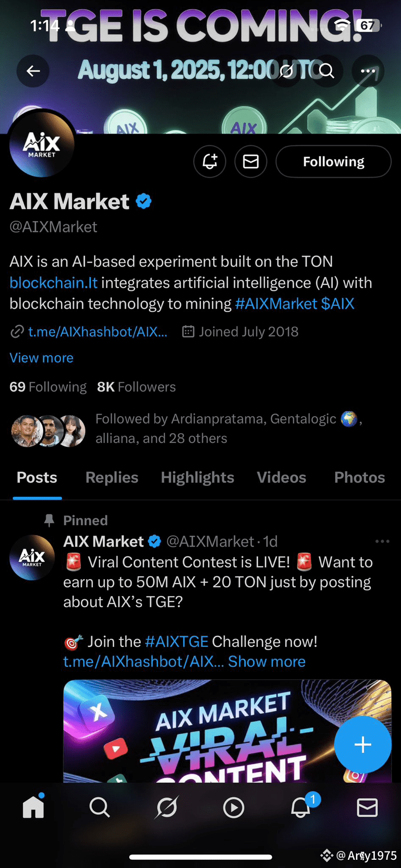Screen dimensions: 401x868
Task: Go to Home in bottom navigation
Action: 33,807
